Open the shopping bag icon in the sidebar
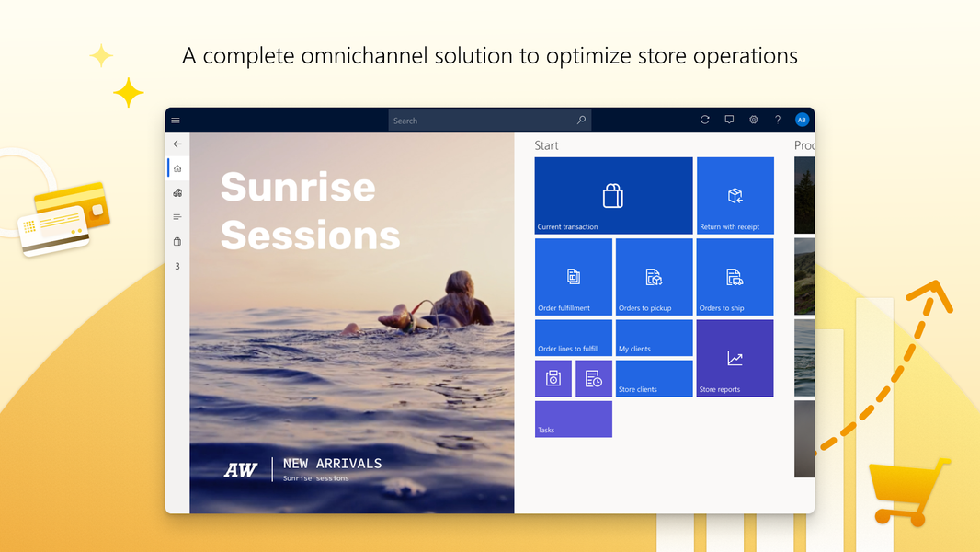Screen dimensions: 980x552 click(177, 241)
